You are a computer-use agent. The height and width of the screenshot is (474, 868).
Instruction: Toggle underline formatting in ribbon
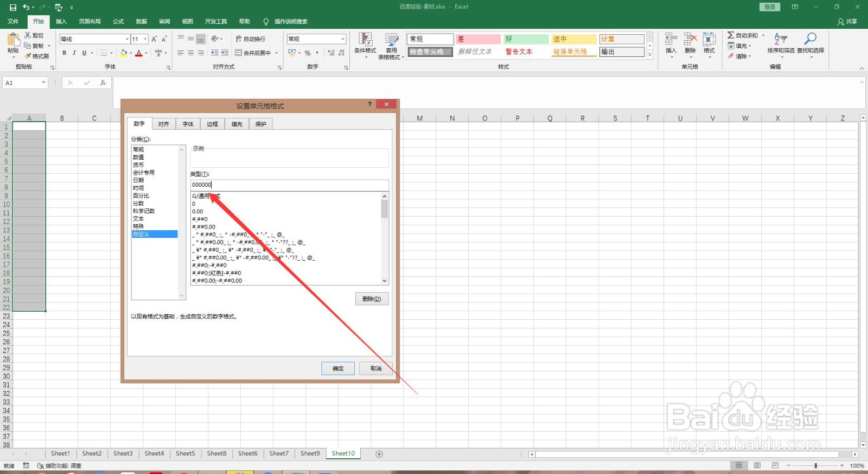pyautogui.click(x=84, y=53)
